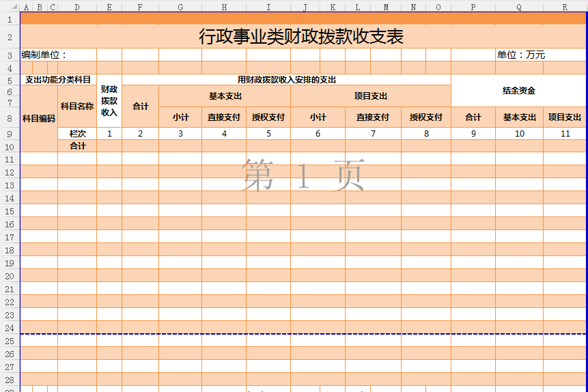Select the 栏次 cell

pyautogui.click(x=77, y=134)
